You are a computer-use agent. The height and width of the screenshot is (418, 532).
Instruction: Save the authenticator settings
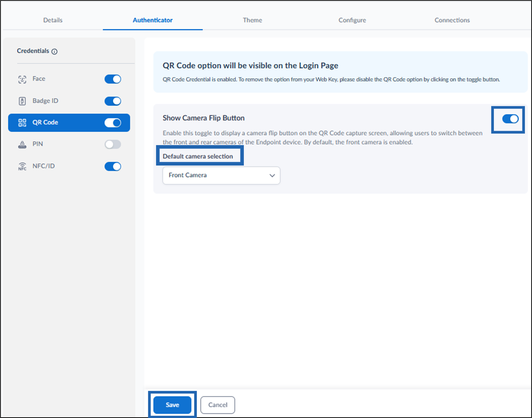coord(172,405)
